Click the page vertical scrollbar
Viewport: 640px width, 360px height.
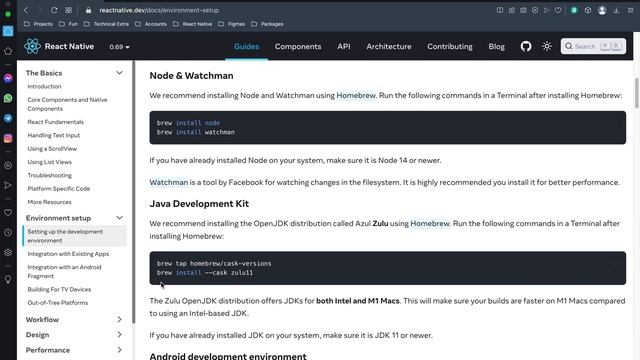(x=636, y=93)
